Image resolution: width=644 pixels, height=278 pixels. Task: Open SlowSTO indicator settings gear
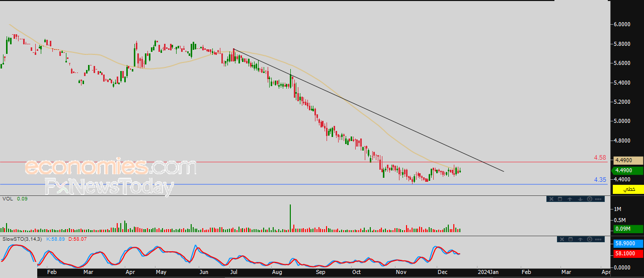pos(590,239)
